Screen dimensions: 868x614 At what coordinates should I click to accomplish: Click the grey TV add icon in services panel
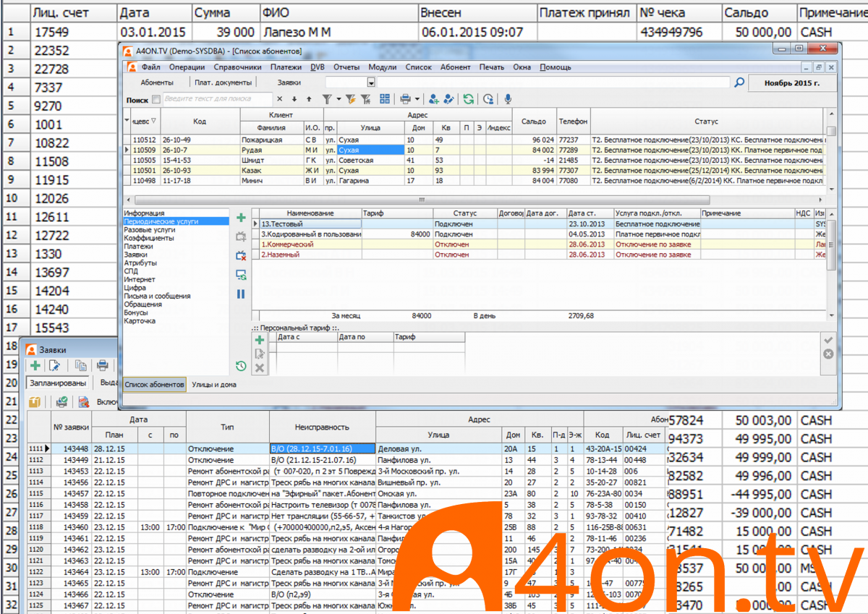click(241, 236)
